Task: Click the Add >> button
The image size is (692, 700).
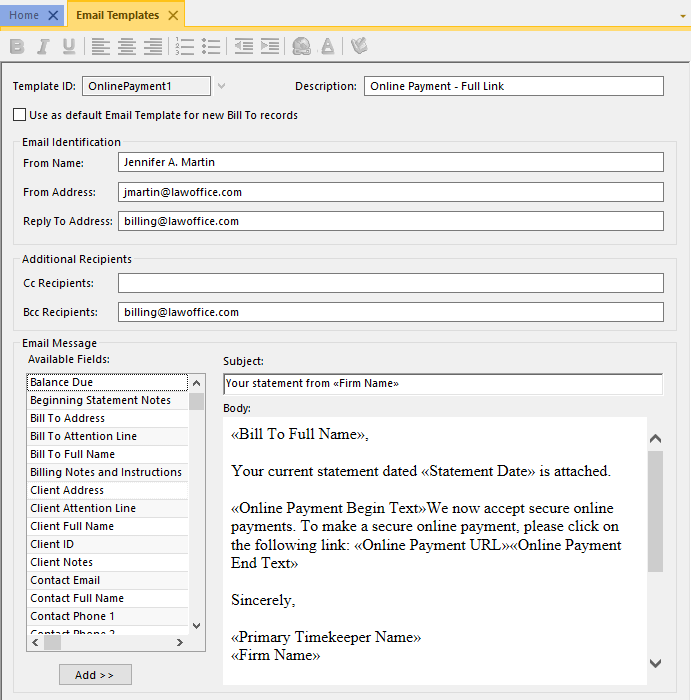Action: [95, 675]
